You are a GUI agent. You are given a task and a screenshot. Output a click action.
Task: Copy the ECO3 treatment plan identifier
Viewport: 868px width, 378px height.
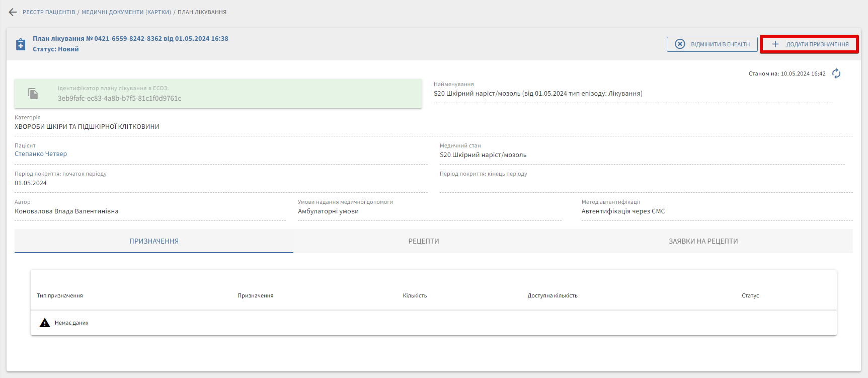click(x=33, y=94)
